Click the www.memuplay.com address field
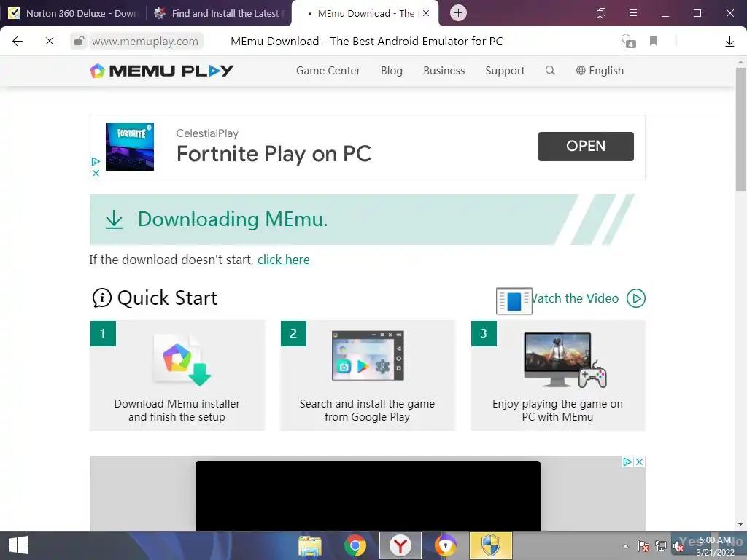This screenshot has width=747, height=560. click(x=145, y=42)
